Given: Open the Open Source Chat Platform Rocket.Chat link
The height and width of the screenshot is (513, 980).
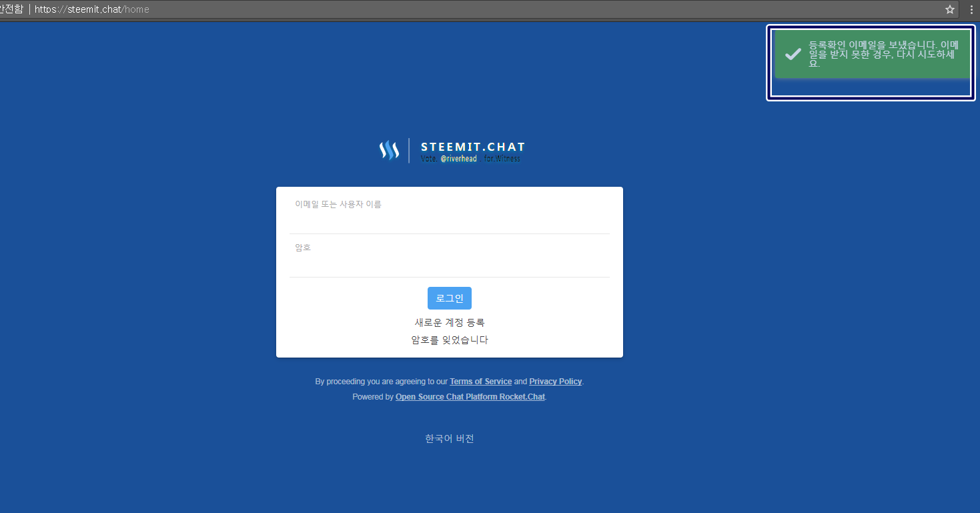Looking at the screenshot, I should pos(470,397).
